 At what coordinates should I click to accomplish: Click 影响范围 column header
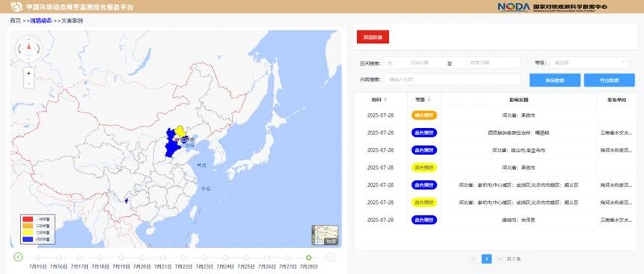[x=519, y=100]
